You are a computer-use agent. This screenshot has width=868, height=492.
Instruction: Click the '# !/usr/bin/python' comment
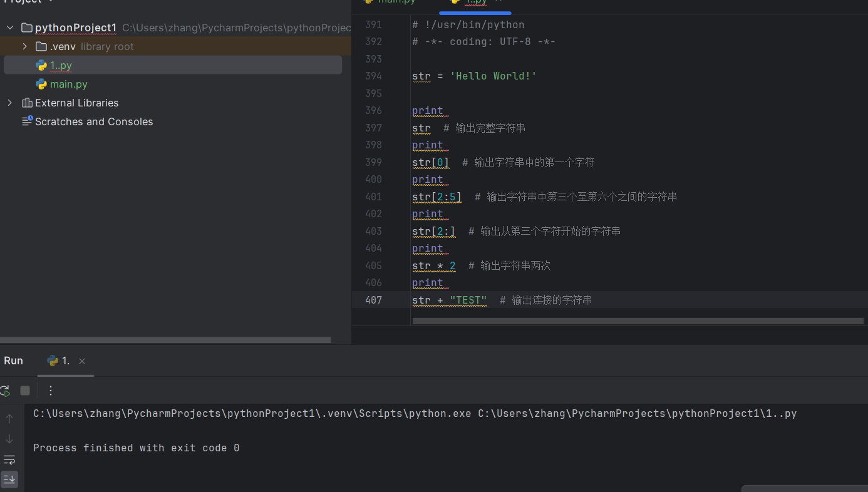tap(468, 25)
